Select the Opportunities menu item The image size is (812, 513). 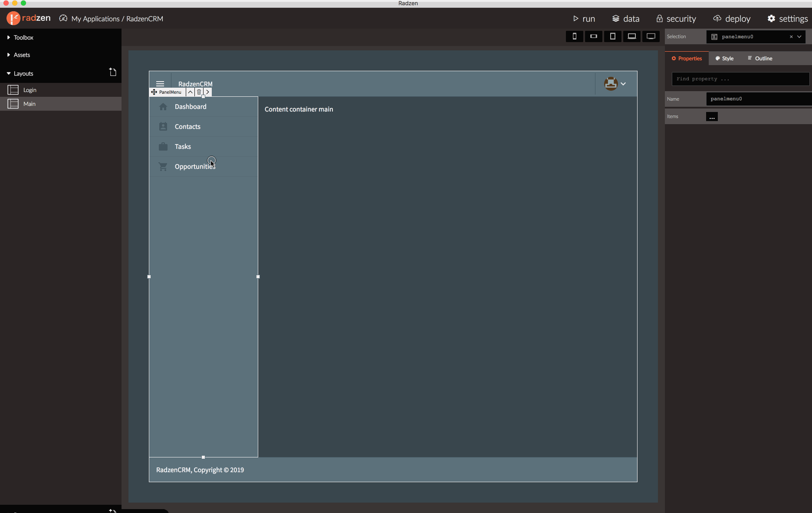coord(204,167)
